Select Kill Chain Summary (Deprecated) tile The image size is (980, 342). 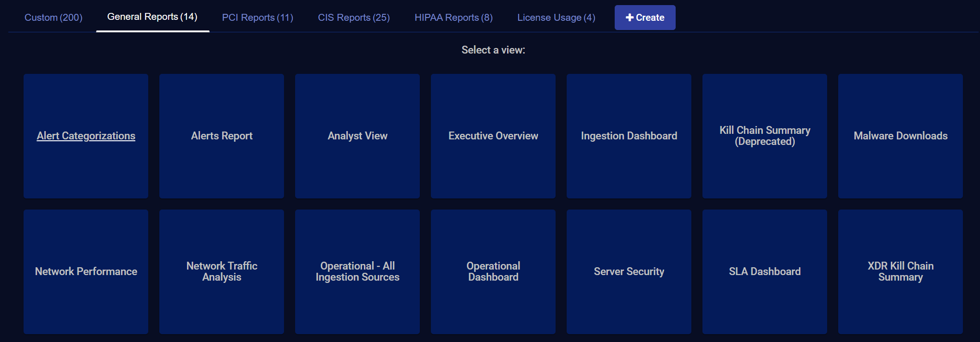[x=765, y=136]
